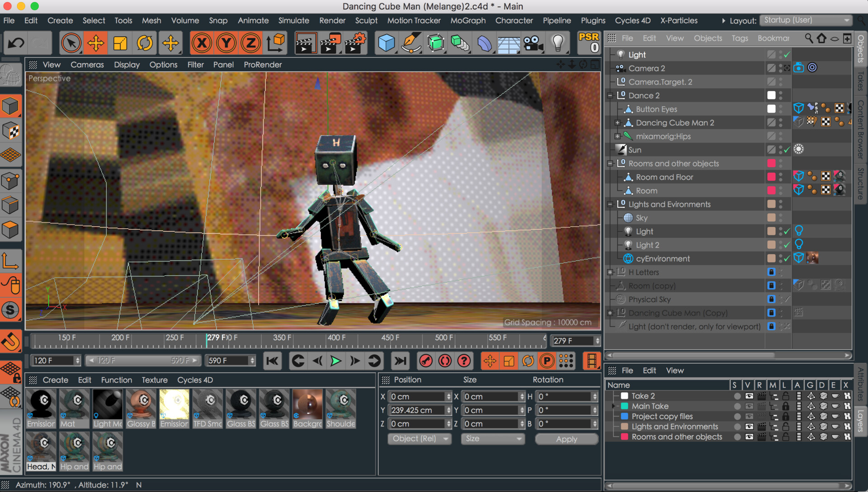Toggle checkmark of Light 2 object

coord(787,245)
